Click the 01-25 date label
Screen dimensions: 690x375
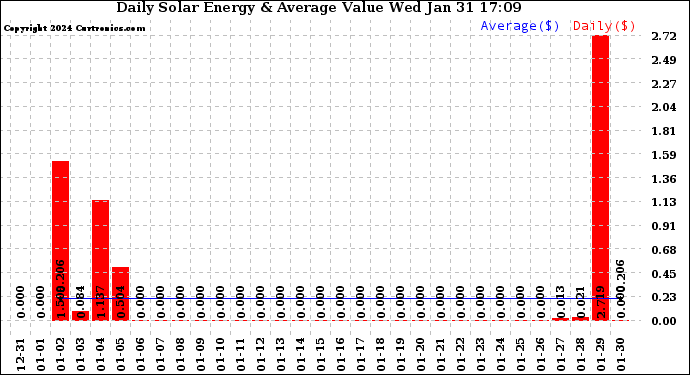click(x=521, y=354)
